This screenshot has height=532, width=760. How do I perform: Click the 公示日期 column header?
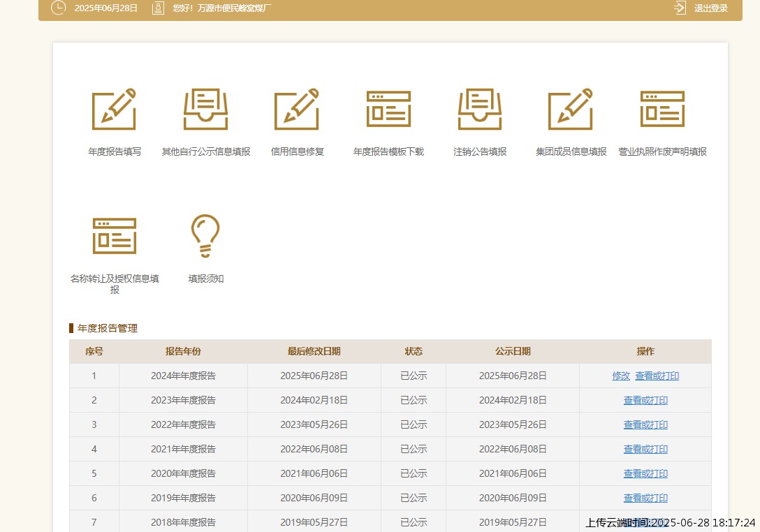coord(513,351)
